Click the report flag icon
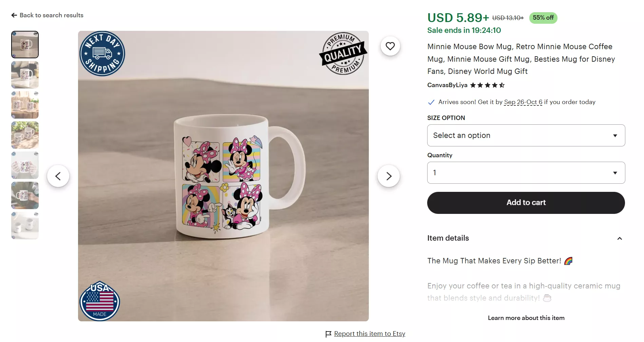Image resolution: width=644 pixels, height=342 pixels. (328, 334)
